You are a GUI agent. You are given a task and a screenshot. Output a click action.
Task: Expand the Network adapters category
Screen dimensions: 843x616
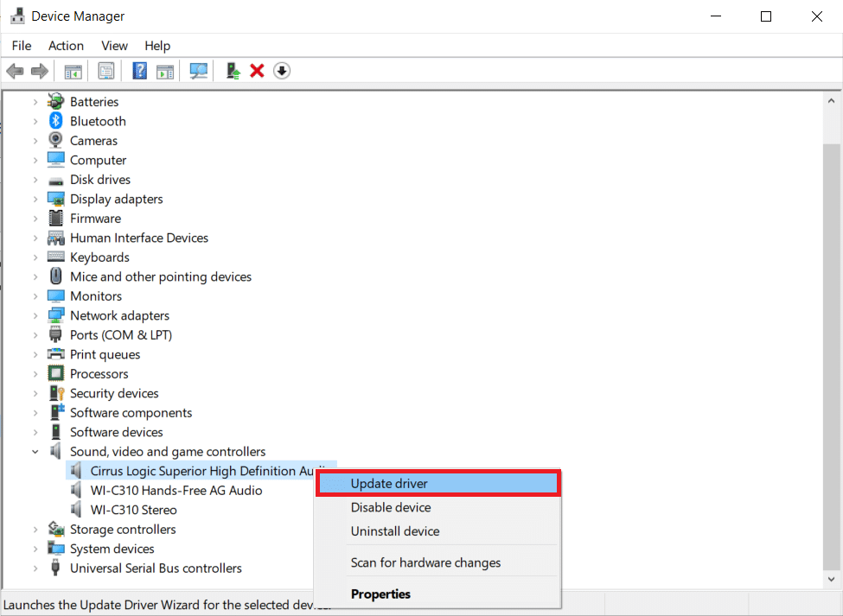pos(35,316)
